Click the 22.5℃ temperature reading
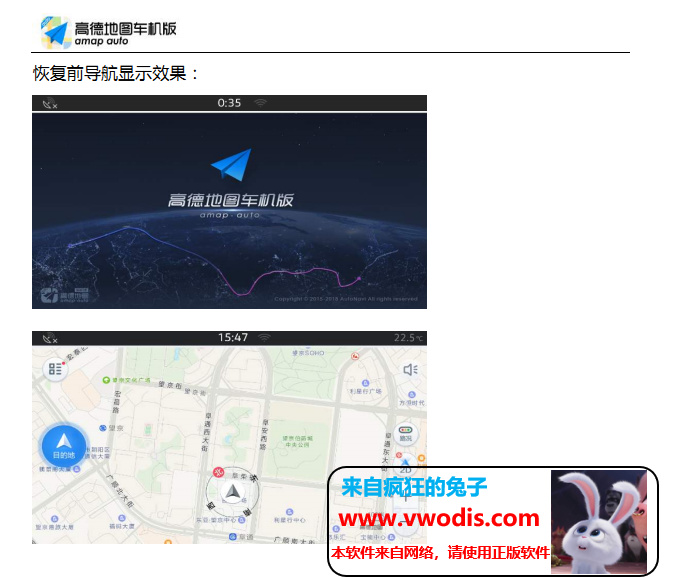 pos(408,338)
